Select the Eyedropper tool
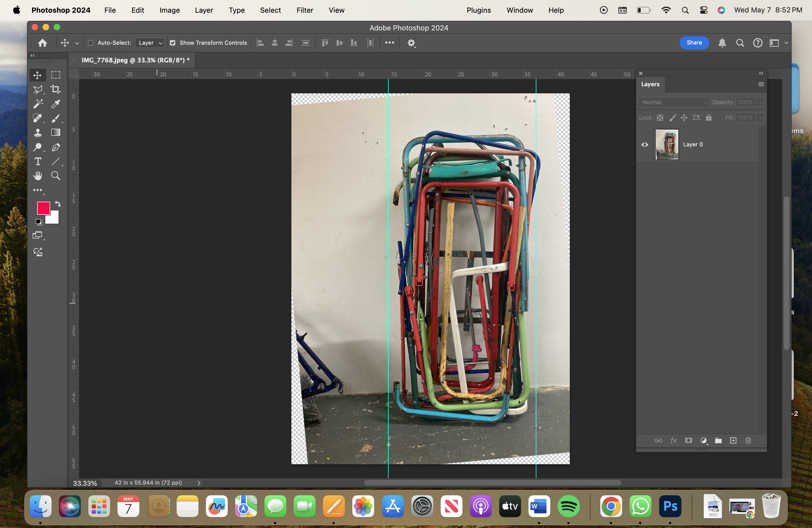Image resolution: width=812 pixels, height=528 pixels. (55, 104)
